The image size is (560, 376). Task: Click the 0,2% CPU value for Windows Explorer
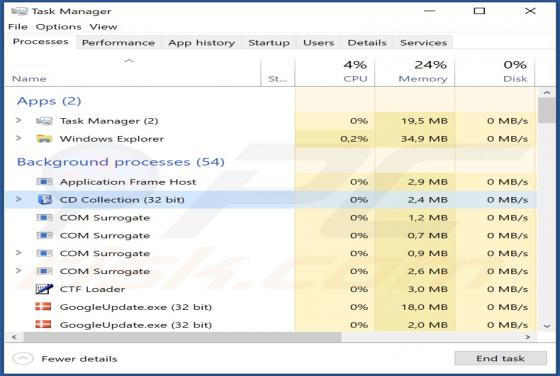(354, 139)
